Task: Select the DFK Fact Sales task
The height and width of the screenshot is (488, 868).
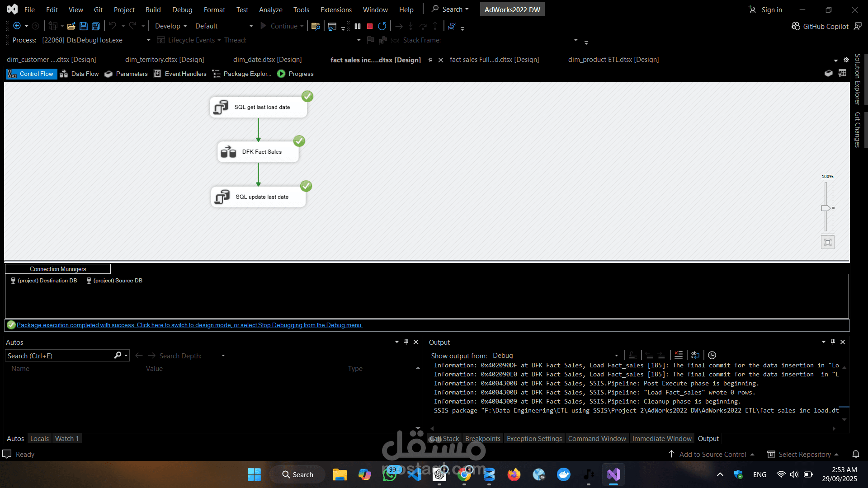Action: point(258,152)
